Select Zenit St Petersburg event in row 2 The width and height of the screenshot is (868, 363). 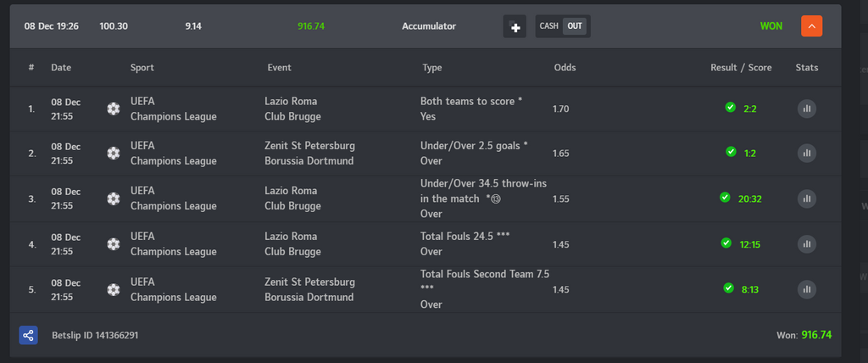(309, 146)
